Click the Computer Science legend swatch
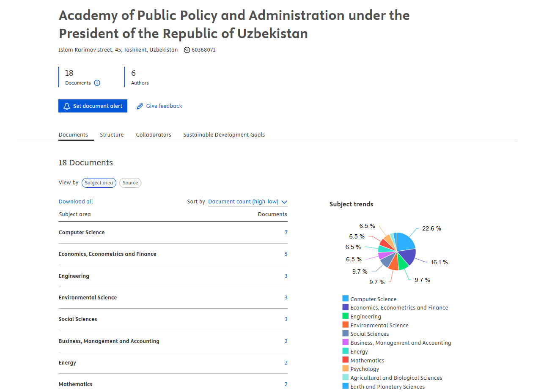 [x=346, y=299]
